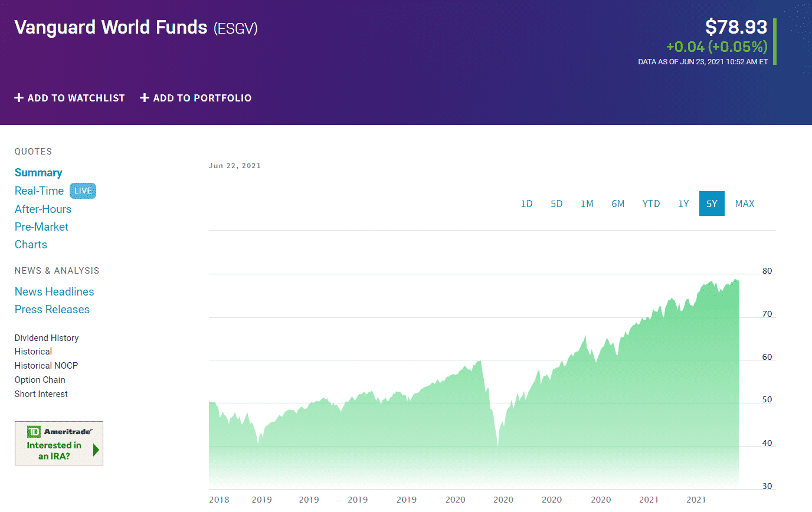Click the 50 y-axis label
The width and height of the screenshot is (812, 512).
tap(767, 400)
